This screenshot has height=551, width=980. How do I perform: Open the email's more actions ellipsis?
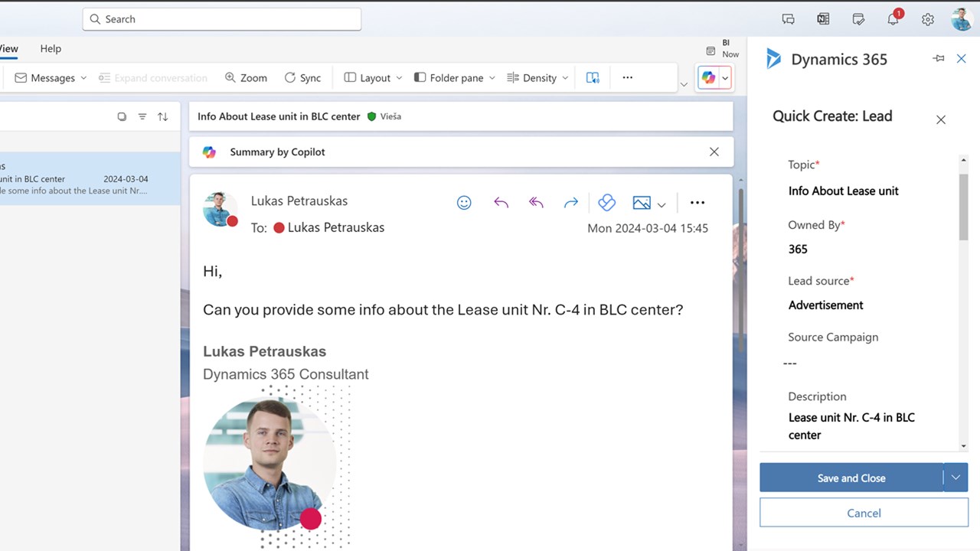[x=697, y=203]
